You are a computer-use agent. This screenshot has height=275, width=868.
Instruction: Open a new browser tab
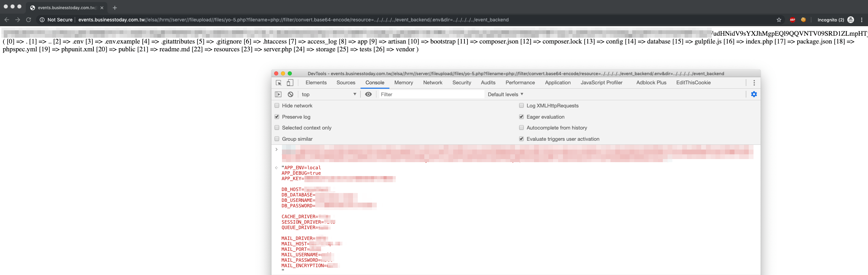[115, 7]
